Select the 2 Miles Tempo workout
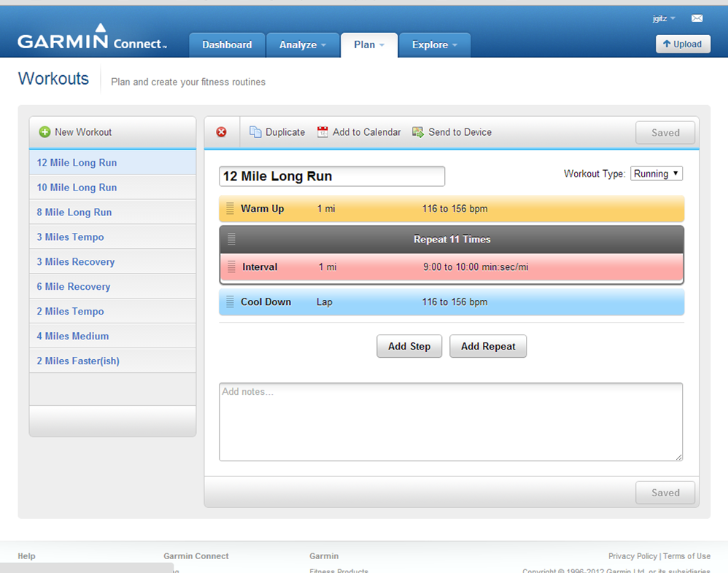The image size is (728, 573). click(x=112, y=311)
